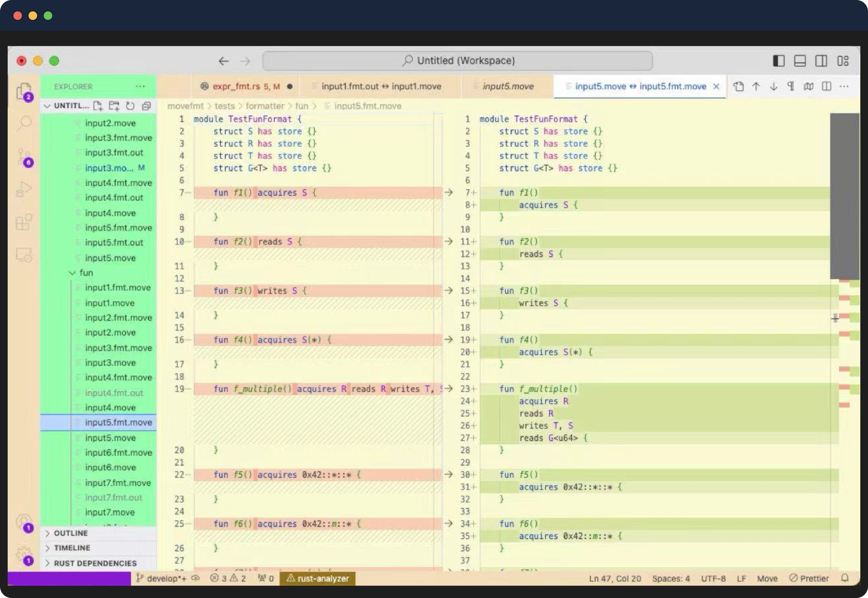The image size is (868, 598).
Task: Go to next change arrow in diff toolbar
Action: pos(773,86)
